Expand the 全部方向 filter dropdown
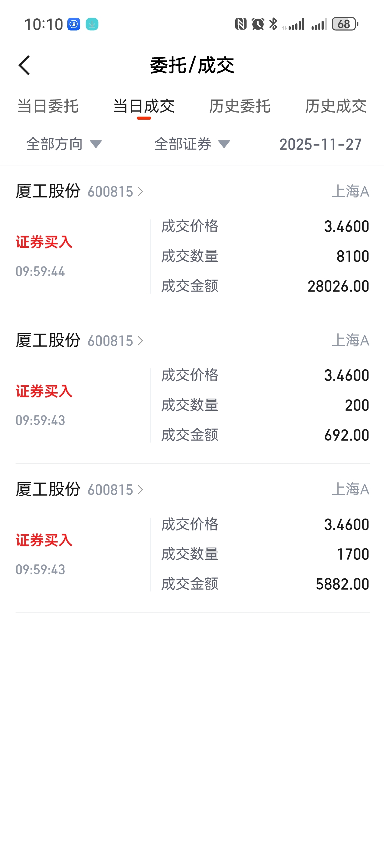384x868 pixels. click(64, 144)
